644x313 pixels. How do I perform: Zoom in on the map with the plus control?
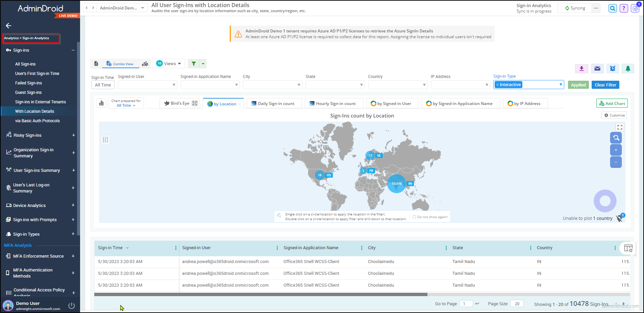tap(616, 150)
